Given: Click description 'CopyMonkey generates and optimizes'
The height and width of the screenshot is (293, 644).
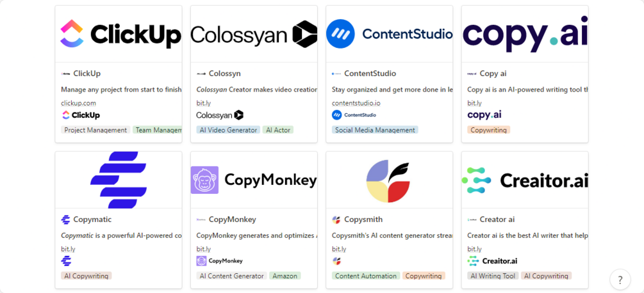Looking at the screenshot, I should (257, 235).
